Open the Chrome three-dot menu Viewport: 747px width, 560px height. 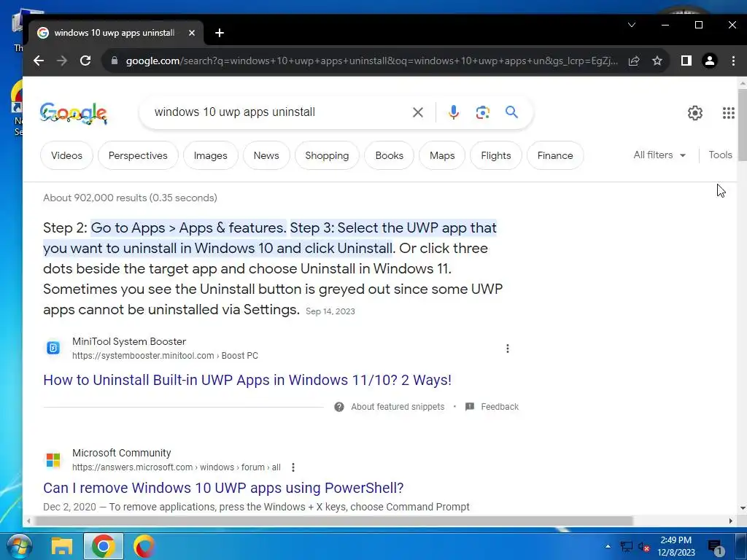tap(733, 61)
